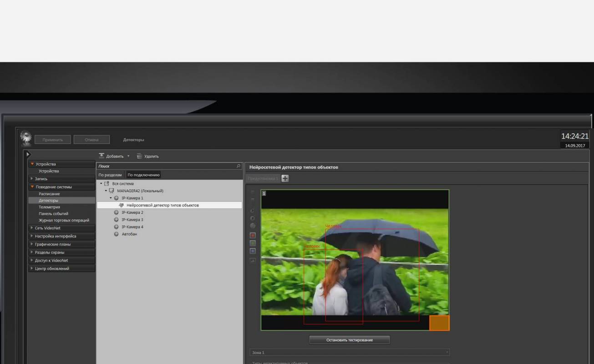Viewport: 594px width, 364px height.
Task: Select the MANAGER42 (Локальный) label
Action: [x=140, y=191]
